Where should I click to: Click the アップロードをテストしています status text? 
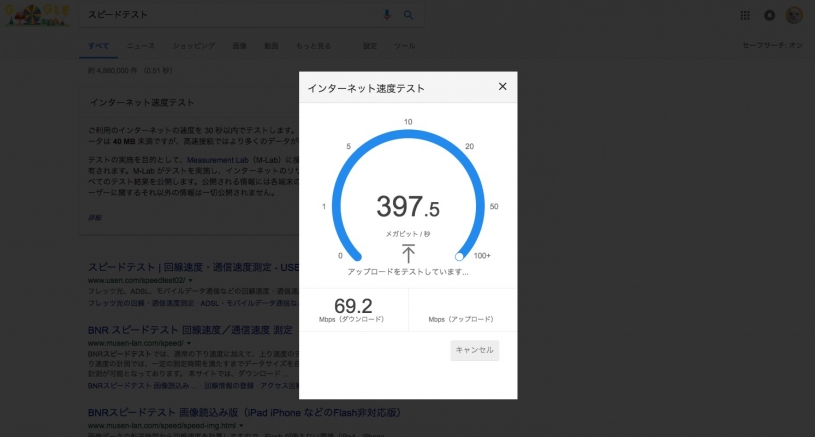[408, 272]
